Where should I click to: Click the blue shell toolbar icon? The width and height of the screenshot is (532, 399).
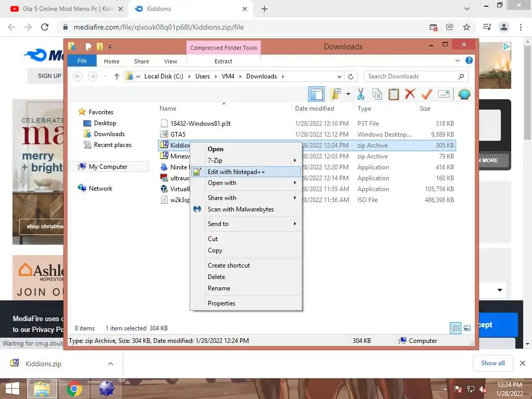tap(464, 94)
